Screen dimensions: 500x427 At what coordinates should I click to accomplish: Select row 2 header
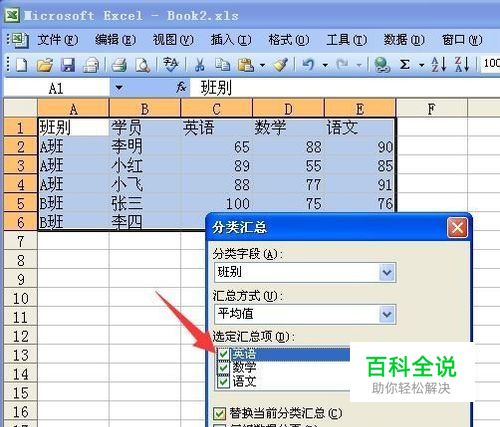pyautogui.click(x=20, y=147)
